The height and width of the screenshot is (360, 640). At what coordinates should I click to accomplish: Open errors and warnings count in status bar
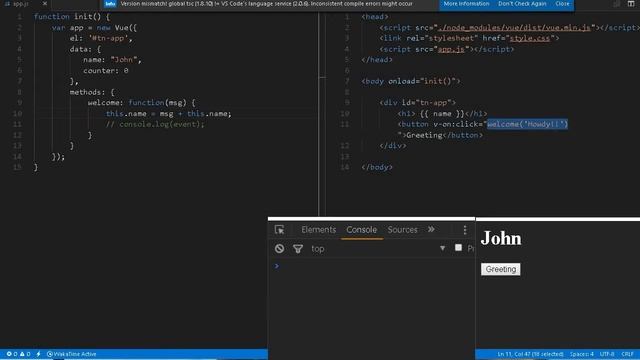pyautogui.click(x=18, y=354)
